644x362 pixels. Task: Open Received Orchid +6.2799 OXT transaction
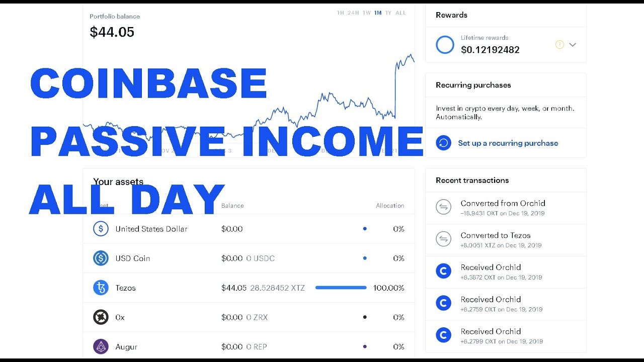506,336
